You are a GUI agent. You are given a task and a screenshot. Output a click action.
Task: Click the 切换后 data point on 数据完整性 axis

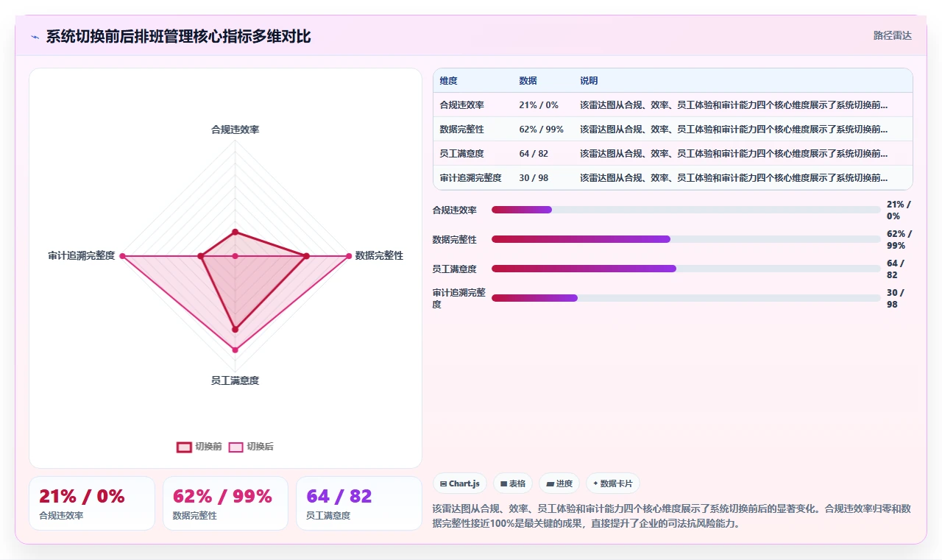348,256
